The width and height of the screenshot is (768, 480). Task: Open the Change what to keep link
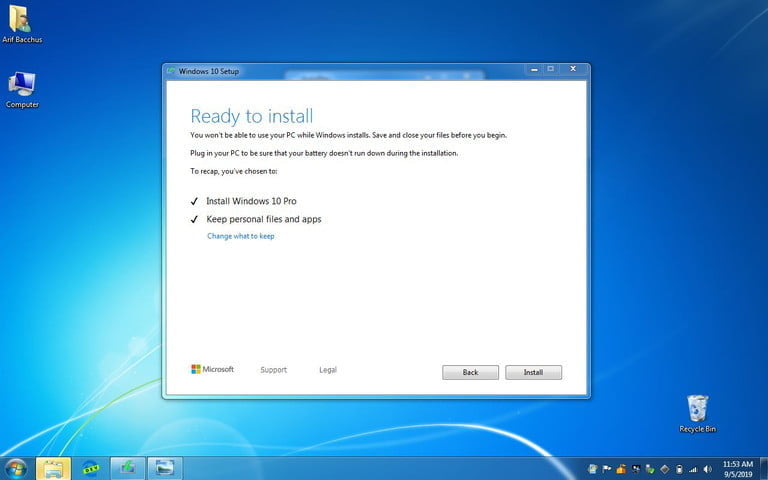point(240,236)
